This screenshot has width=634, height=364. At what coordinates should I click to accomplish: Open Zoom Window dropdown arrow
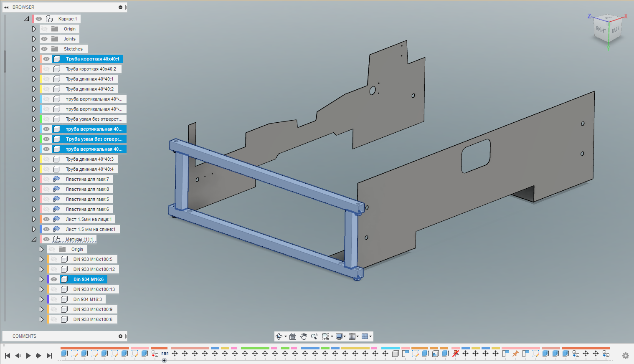pos(332,336)
